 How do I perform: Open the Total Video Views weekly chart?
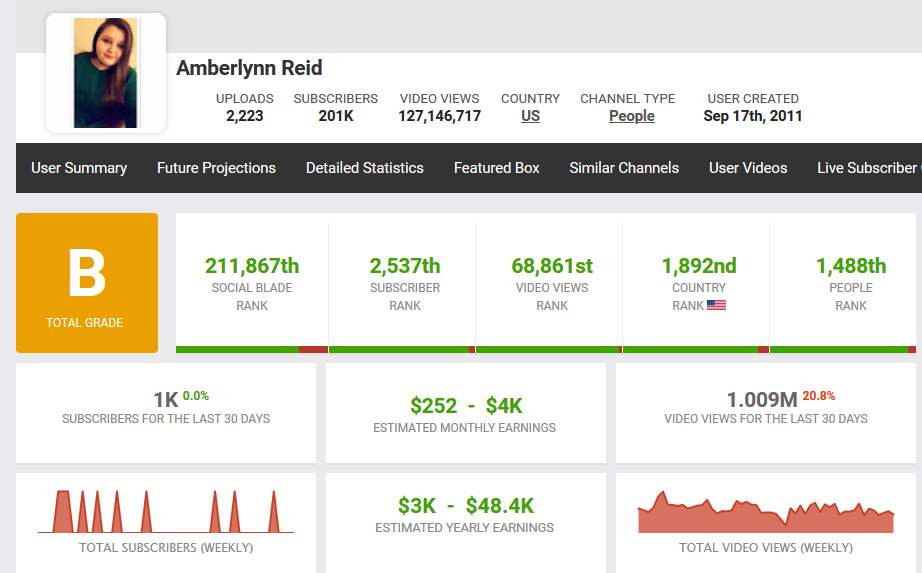pyautogui.click(x=766, y=512)
